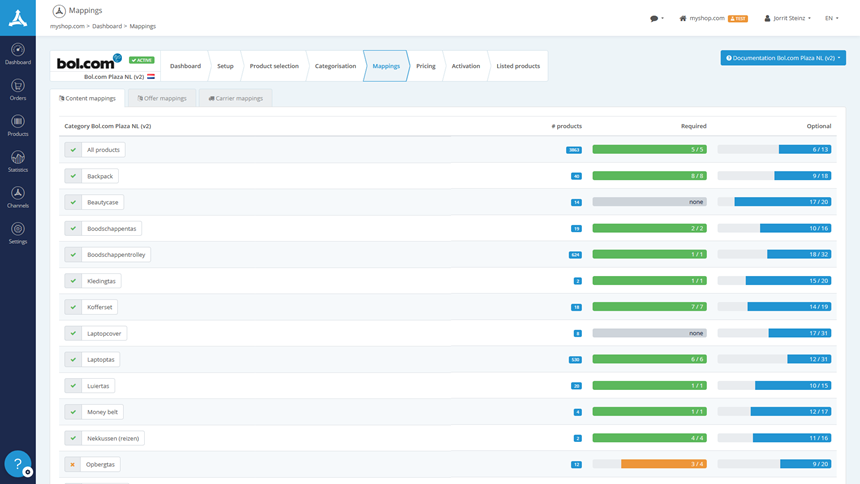Go to the Pricing step
This screenshot has width=860, height=484.
(x=426, y=66)
